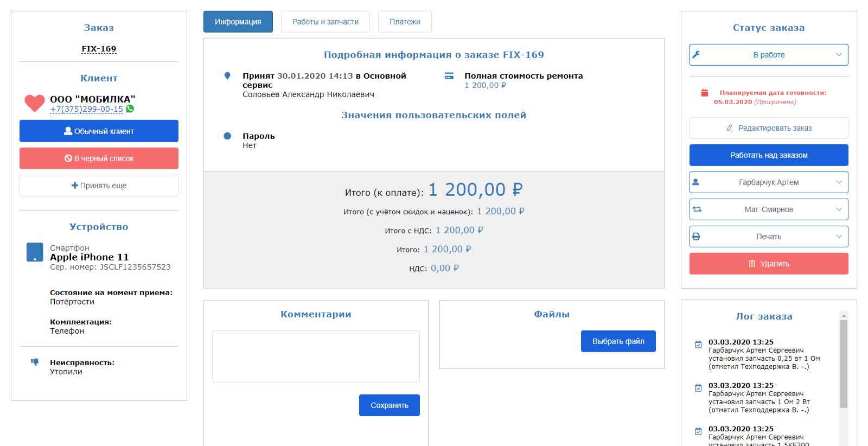Open the 'Работы и запчасти' tab
The image size is (868, 446).
click(325, 22)
